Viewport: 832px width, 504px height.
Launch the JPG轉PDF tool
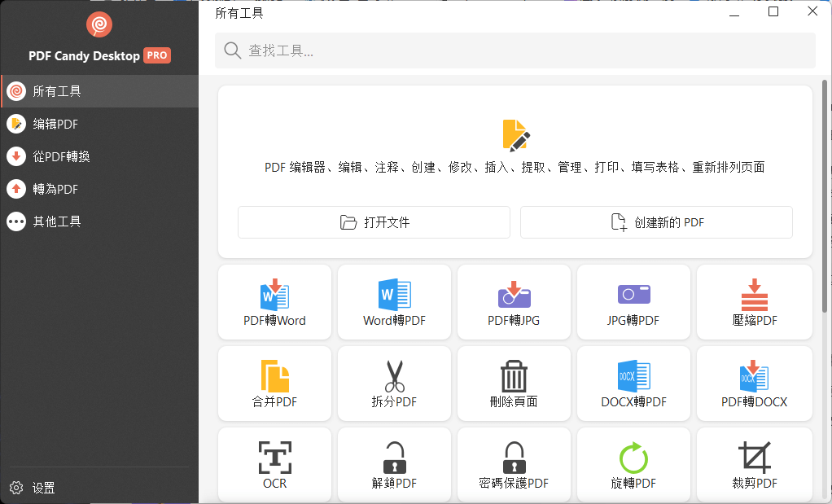(633, 302)
